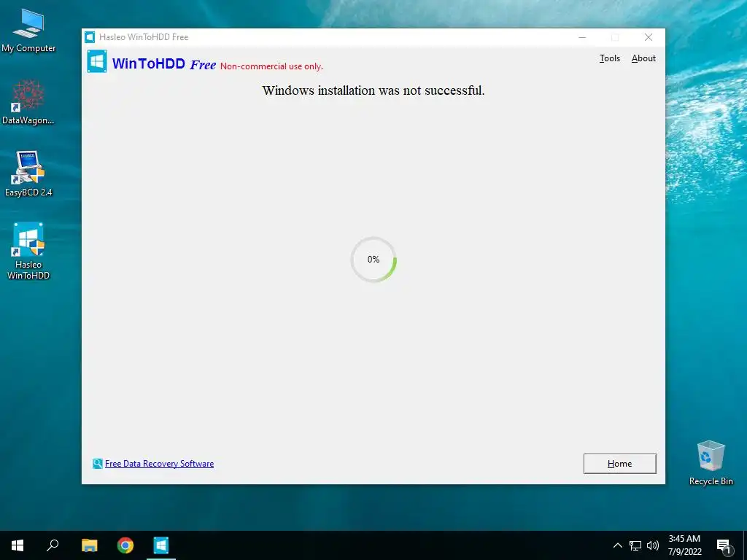The height and width of the screenshot is (560, 747).
Task: Open the My Computer desktop icon
Action: click(x=28, y=31)
